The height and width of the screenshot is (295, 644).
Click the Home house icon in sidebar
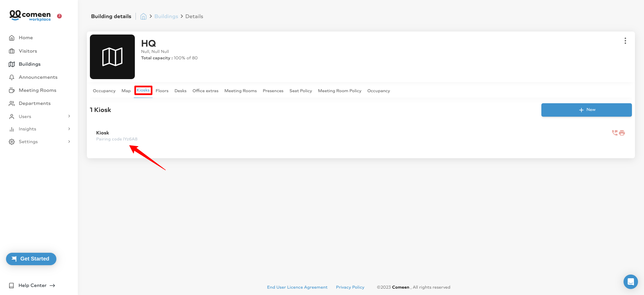(12, 38)
